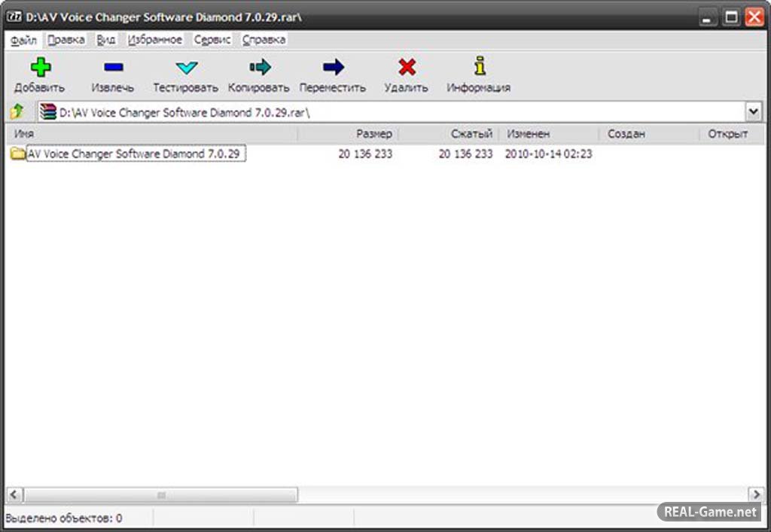Open the Избранное menu
The width and height of the screenshot is (771, 532).
(154, 40)
